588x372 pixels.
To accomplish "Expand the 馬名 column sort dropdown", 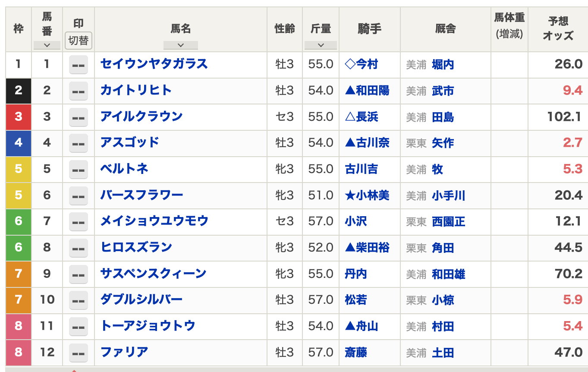I will (180, 45).
